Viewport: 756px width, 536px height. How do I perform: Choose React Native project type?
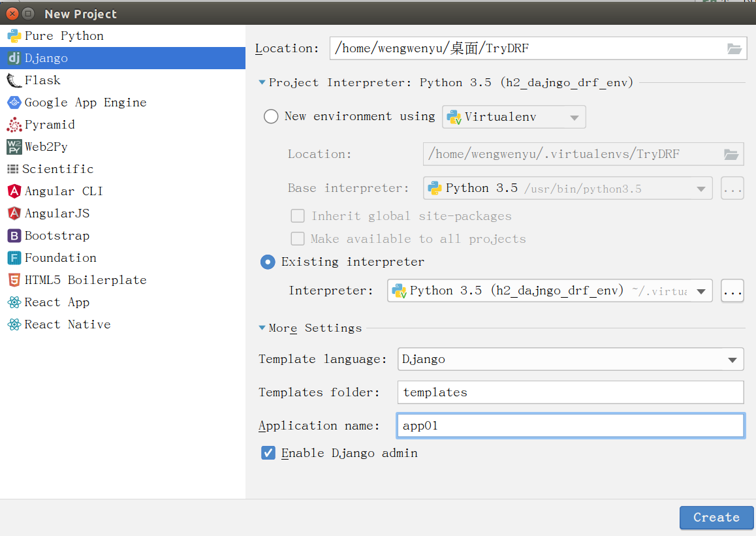[x=123, y=324]
